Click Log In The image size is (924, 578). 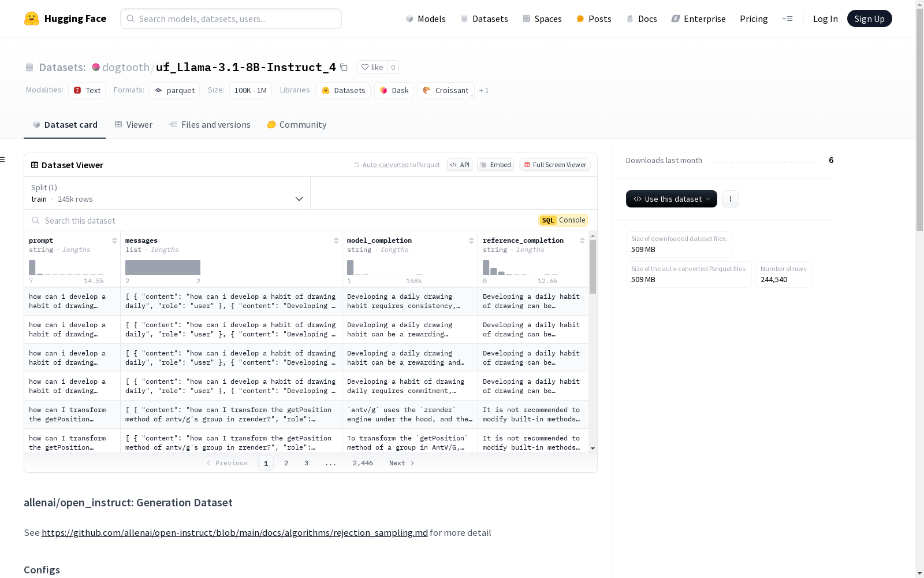tap(825, 18)
